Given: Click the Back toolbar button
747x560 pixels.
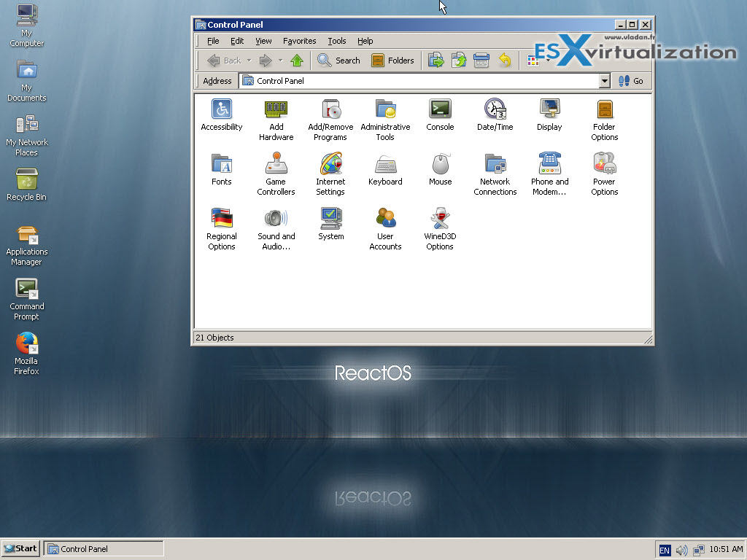Looking at the screenshot, I should (x=224, y=61).
